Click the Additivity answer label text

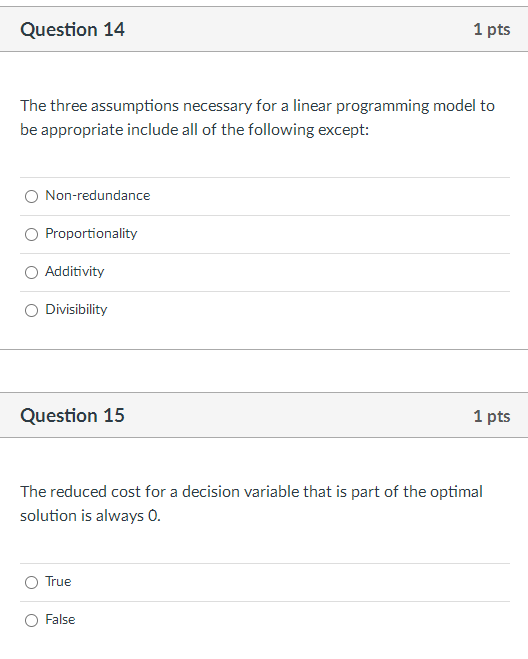pos(74,272)
